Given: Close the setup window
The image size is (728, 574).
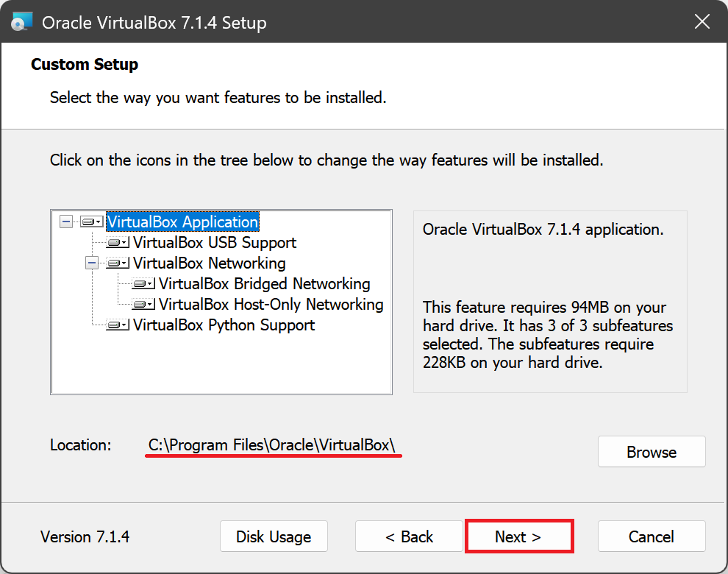Looking at the screenshot, I should pyautogui.click(x=702, y=21).
